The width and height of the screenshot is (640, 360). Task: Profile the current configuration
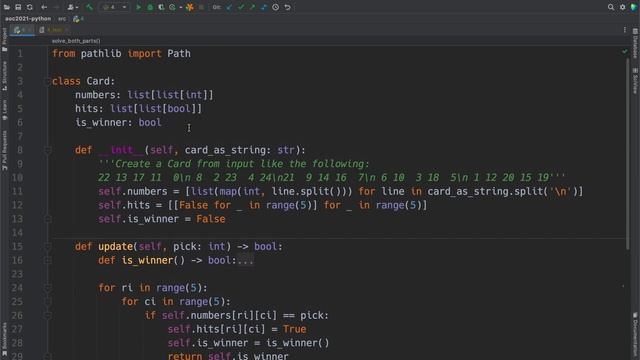point(172,7)
